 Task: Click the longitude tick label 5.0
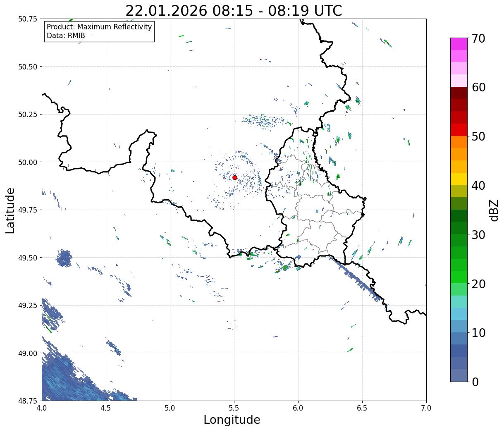pyautogui.click(x=170, y=408)
